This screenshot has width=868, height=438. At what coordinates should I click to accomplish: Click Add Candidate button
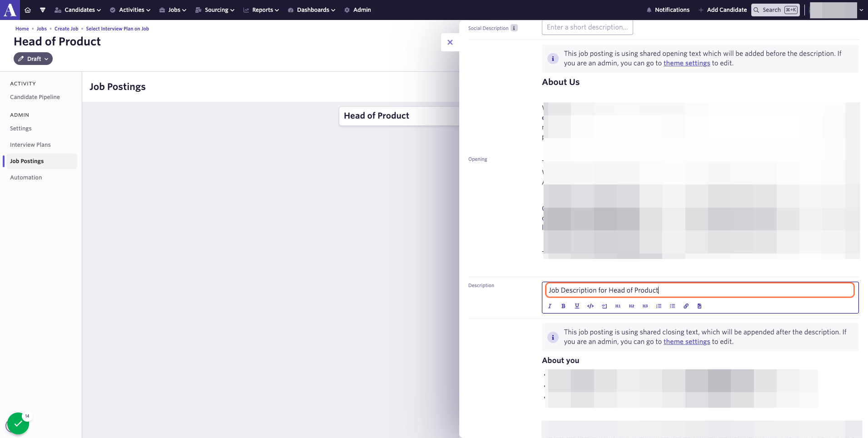pyautogui.click(x=723, y=10)
